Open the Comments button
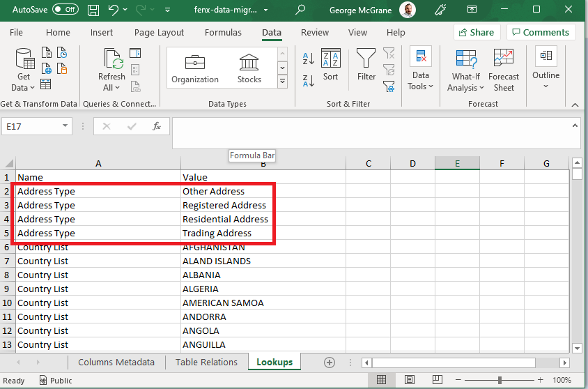 point(541,33)
